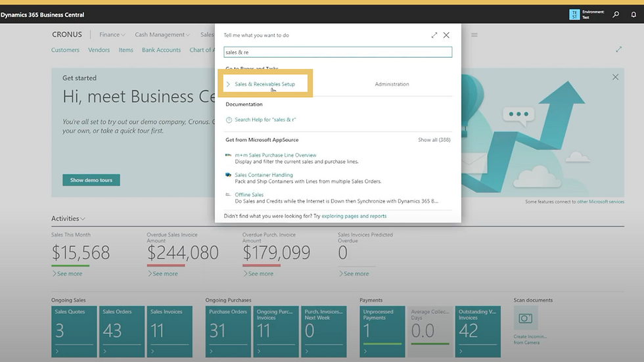
Task: Click $15,568 Sales This Month value
Action: coord(81,253)
